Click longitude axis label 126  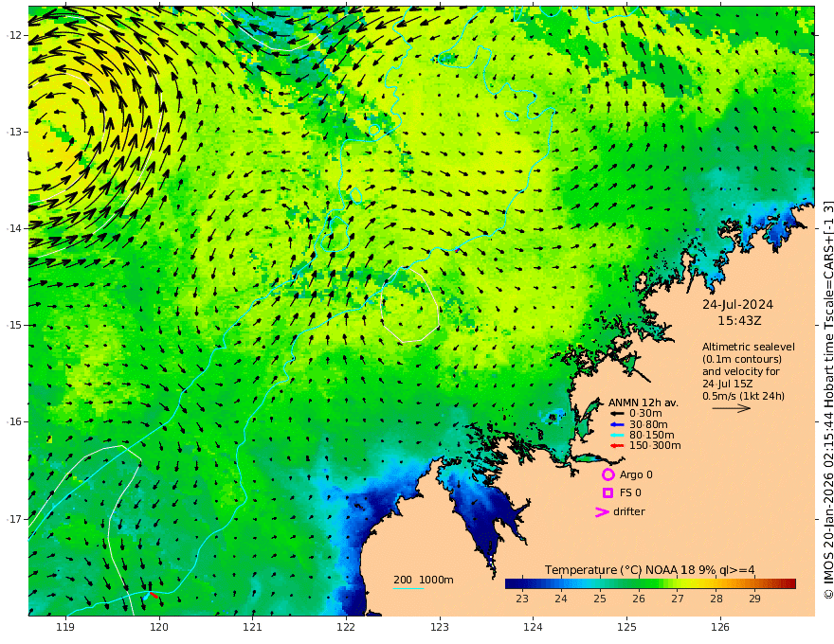720,627
